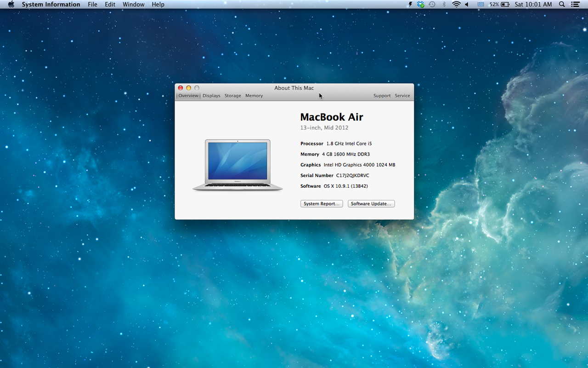588x368 pixels.
Task: Click the "13-inch, Mid 2012" model text
Action: click(x=324, y=128)
